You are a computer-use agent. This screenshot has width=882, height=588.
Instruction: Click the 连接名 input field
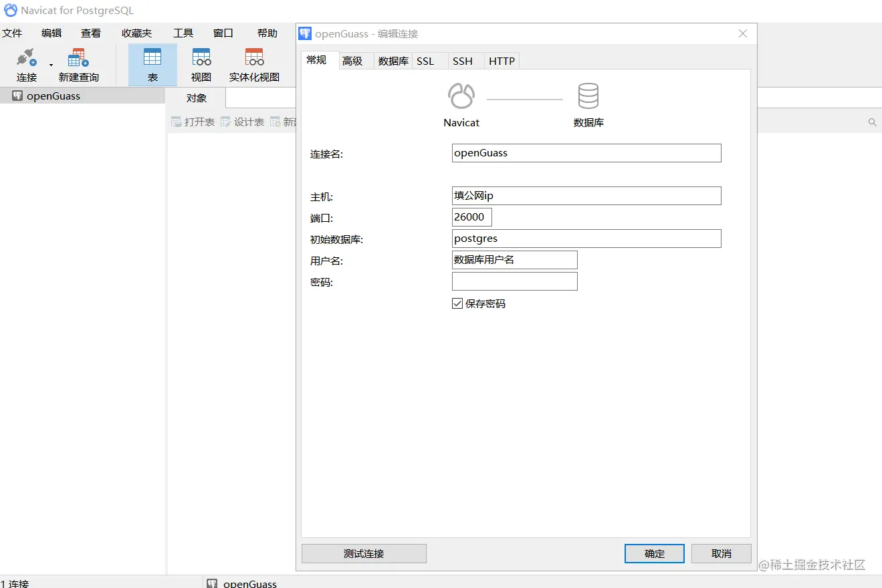click(586, 153)
